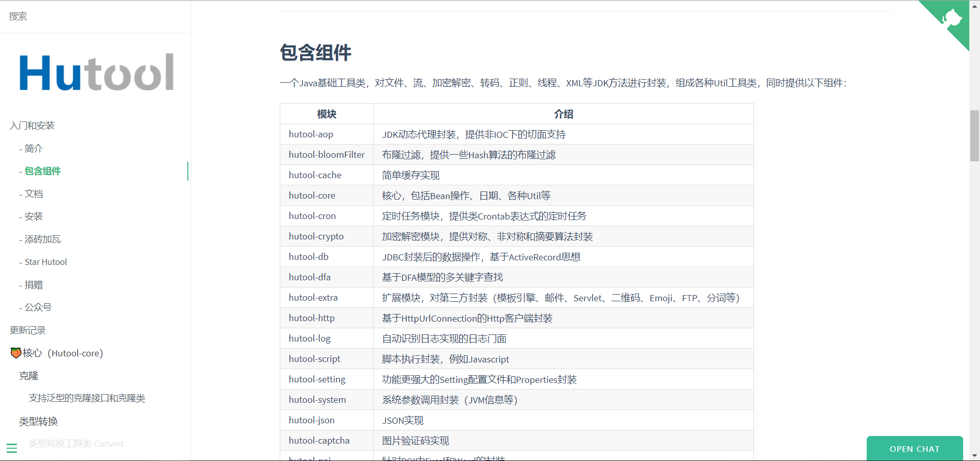Expand the 更新记录 section
The image size is (980, 461).
[x=28, y=330]
